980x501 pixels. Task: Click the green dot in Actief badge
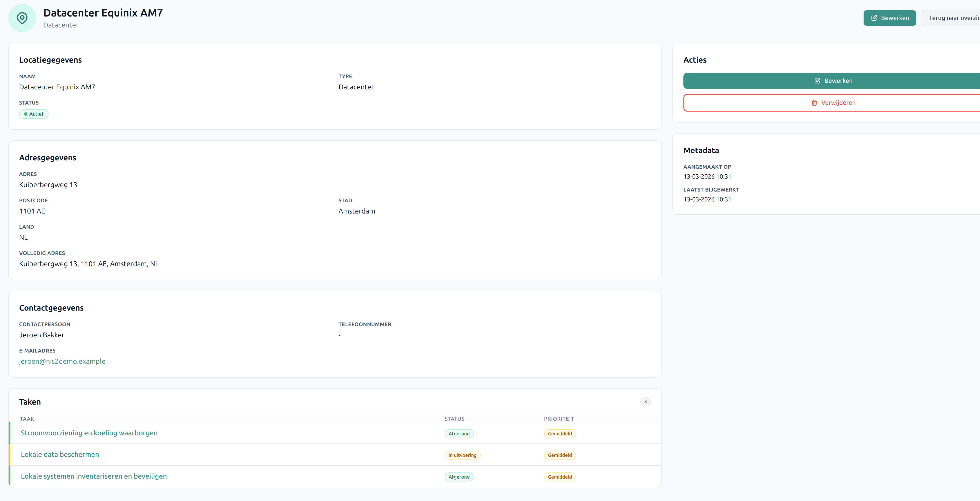coord(25,114)
